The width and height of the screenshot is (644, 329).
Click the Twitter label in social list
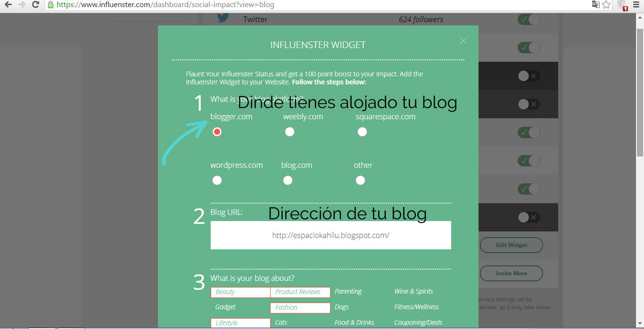pyautogui.click(x=255, y=19)
